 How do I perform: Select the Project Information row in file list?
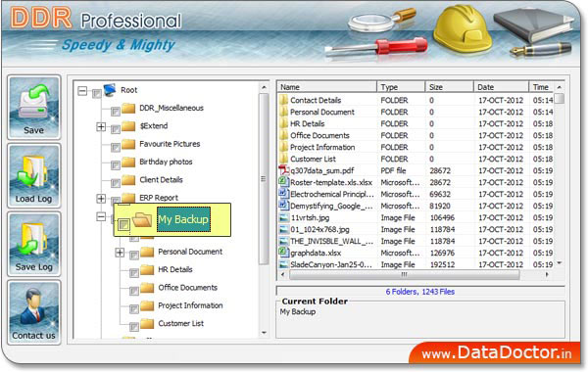click(x=416, y=147)
